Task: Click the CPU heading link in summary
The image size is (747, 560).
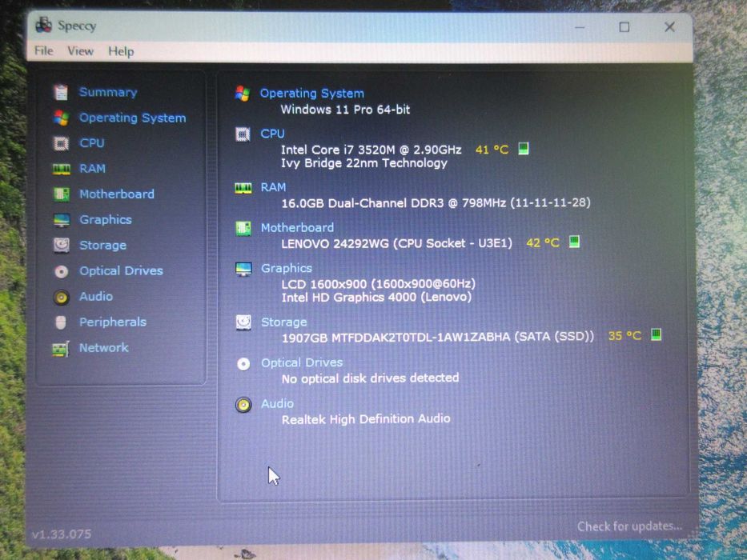Action: [272, 134]
